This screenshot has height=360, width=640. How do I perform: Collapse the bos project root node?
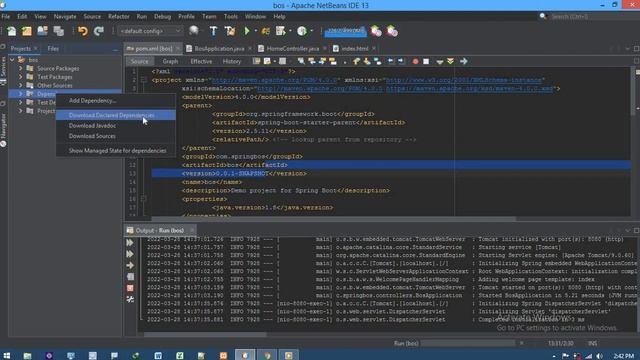(x=12, y=60)
